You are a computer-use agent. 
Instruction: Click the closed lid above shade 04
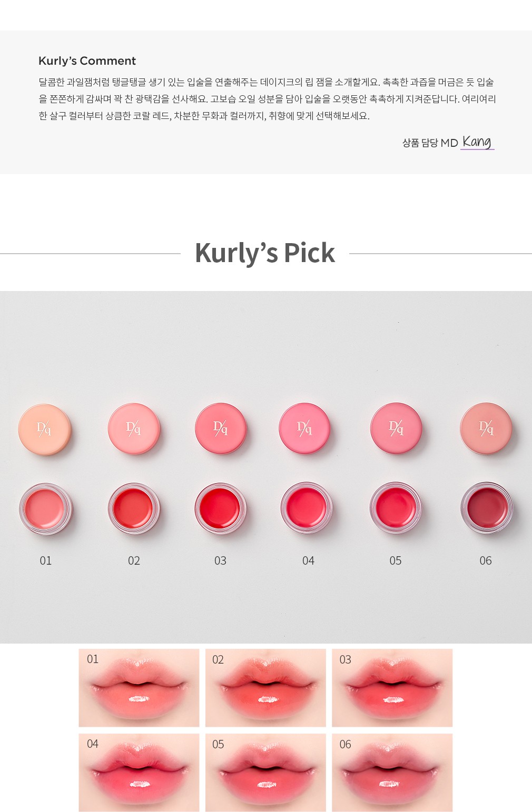[x=304, y=428]
